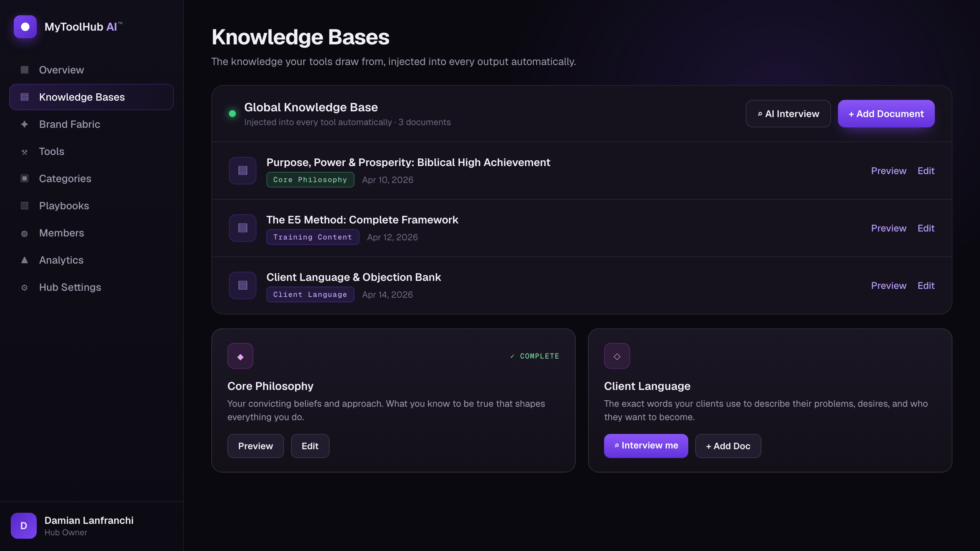Click the Knowledge Bases sidebar icon
The image size is (980, 551).
coord(24,97)
